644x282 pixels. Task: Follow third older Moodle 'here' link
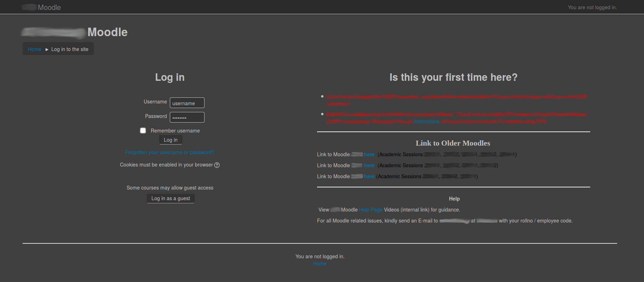click(x=369, y=176)
